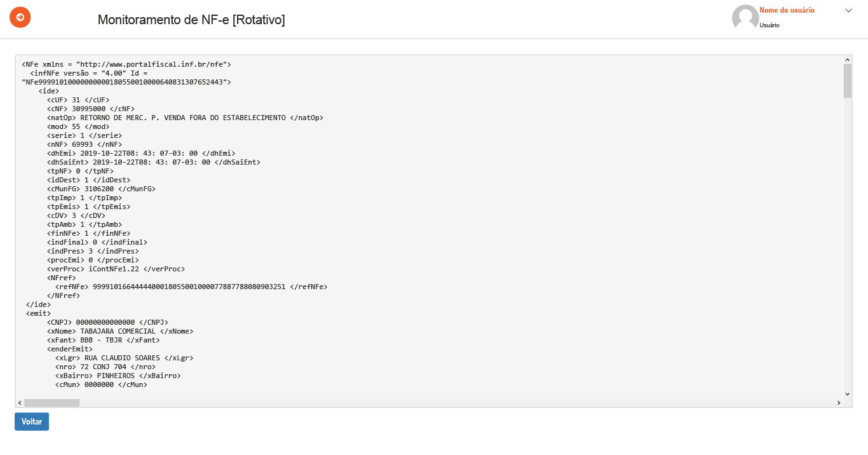The width and height of the screenshot is (868, 455).
Task: Click the horizontal scrollbar left arrow
Action: pos(20,403)
